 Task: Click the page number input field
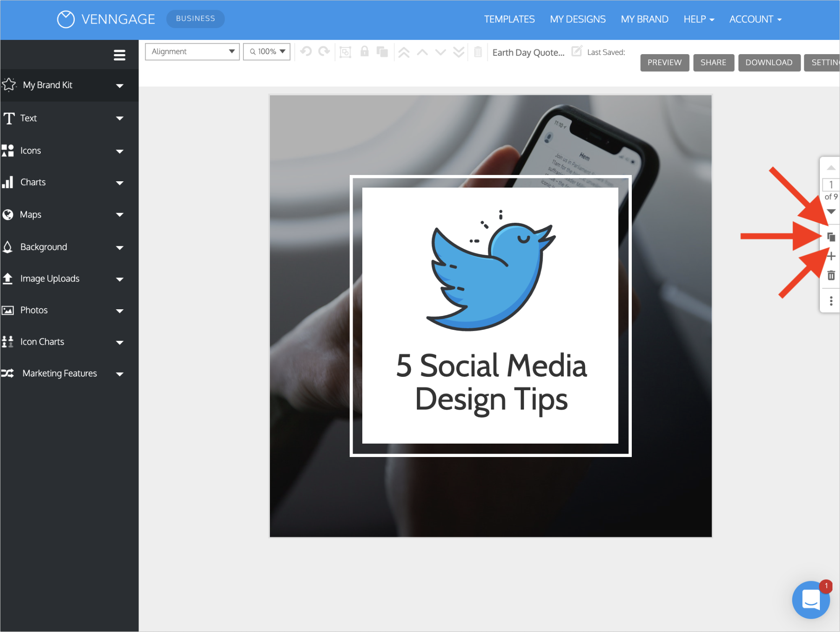tap(831, 185)
